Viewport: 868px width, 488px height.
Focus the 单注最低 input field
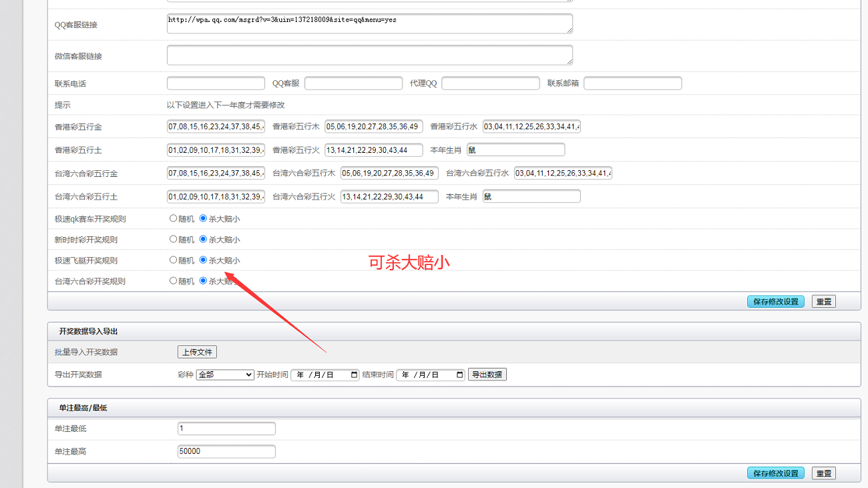coord(226,429)
